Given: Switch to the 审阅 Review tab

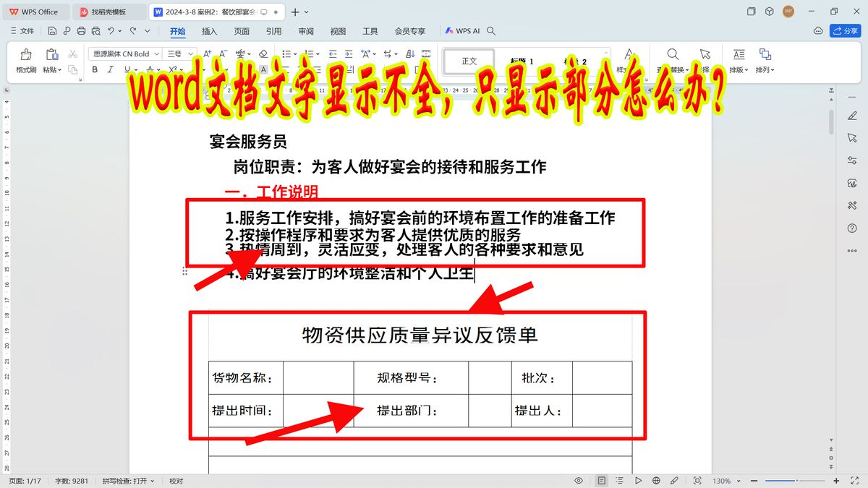Looking at the screenshot, I should coord(306,31).
